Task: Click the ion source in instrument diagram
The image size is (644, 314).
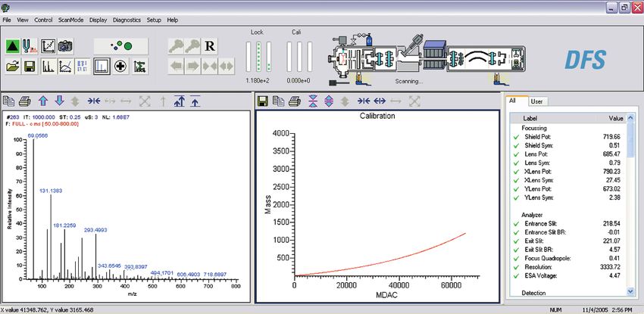Action: tap(341, 61)
